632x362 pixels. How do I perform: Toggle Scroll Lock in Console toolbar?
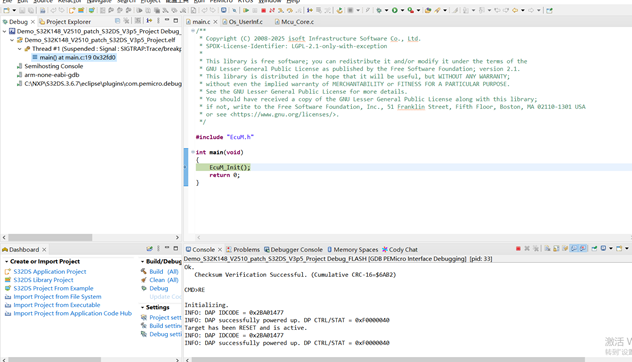tap(556, 249)
